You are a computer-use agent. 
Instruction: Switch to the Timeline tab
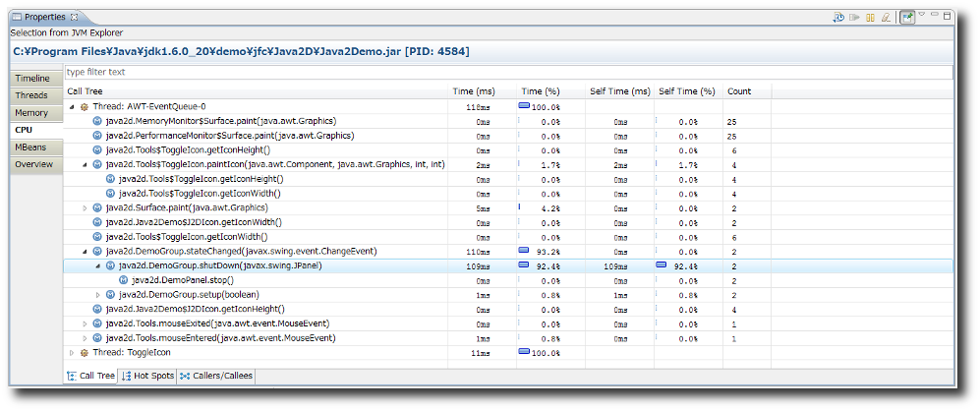pyautogui.click(x=36, y=79)
